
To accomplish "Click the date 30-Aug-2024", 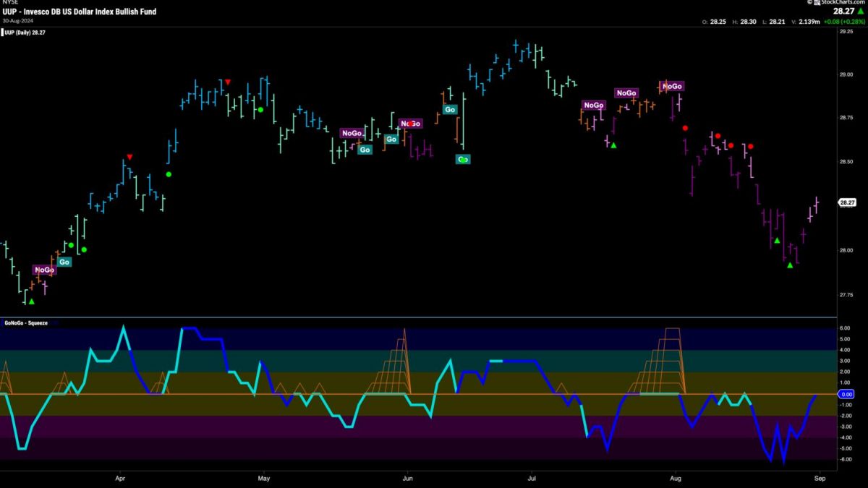I will 17,20.
